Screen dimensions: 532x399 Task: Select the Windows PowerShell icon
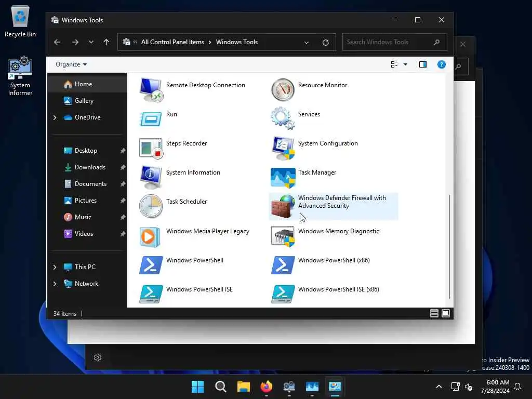coord(151,265)
